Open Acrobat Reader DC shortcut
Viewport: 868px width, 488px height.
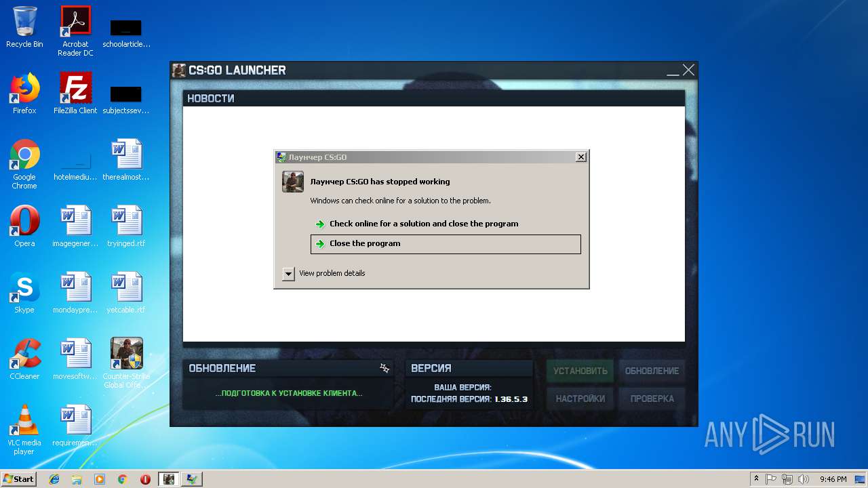(x=75, y=31)
